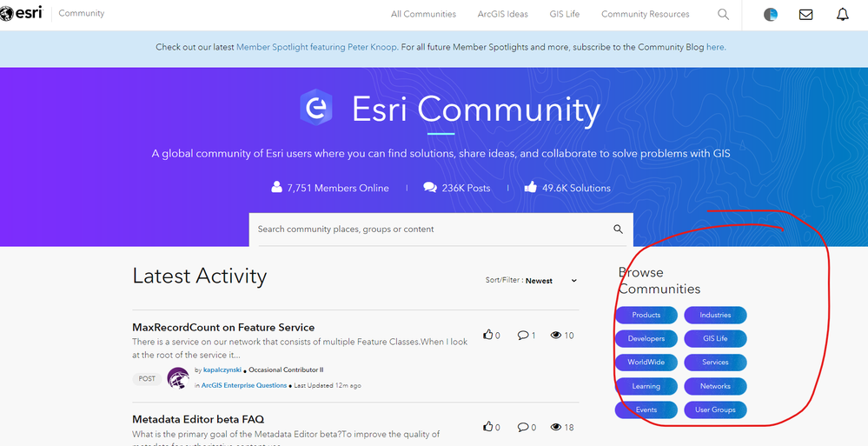This screenshot has height=446, width=868.
Task: Open the messages envelope icon
Action: click(806, 15)
